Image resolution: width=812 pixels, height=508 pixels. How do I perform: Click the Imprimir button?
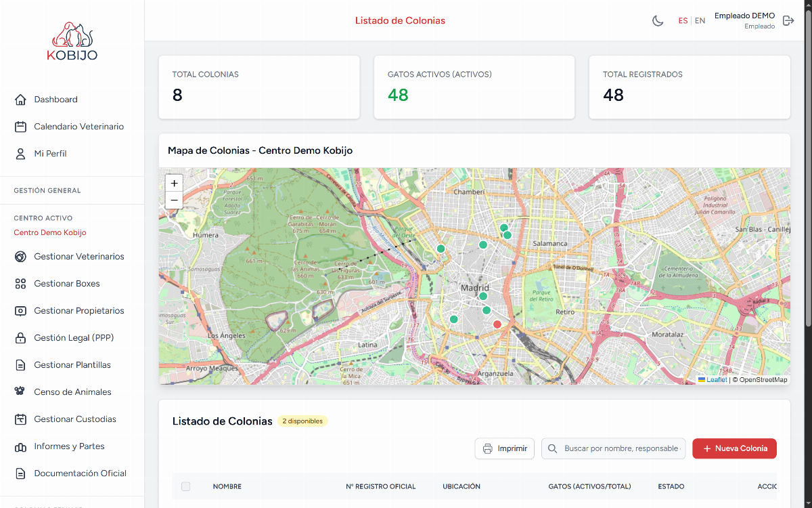coord(505,448)
